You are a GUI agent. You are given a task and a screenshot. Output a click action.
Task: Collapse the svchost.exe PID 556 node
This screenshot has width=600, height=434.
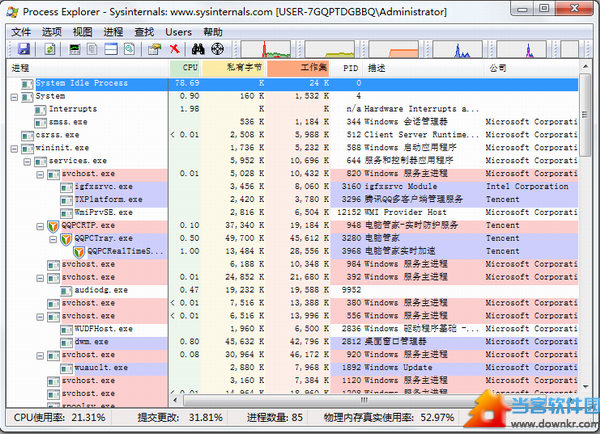pos(40,317)
